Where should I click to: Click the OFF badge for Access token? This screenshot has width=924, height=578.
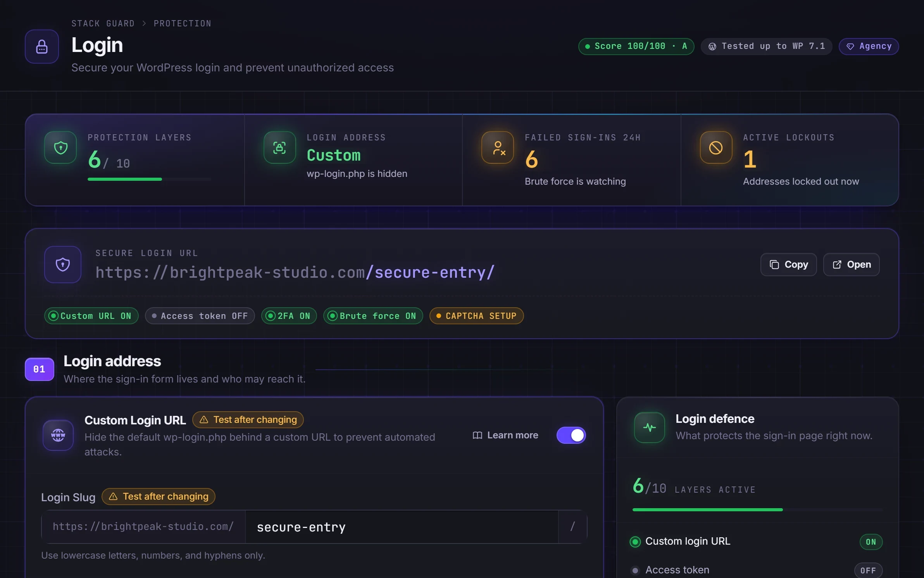click(x=868, y=571)
